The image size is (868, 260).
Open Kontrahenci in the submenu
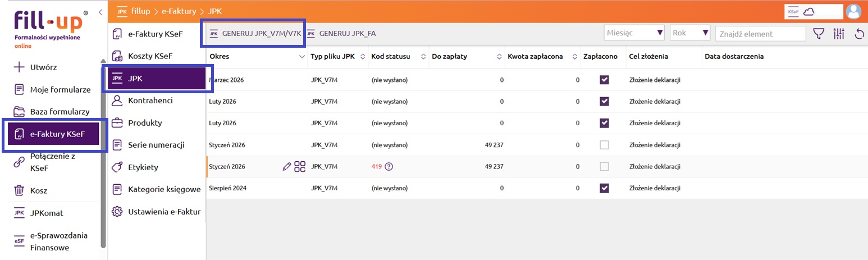tap(150, 101)
